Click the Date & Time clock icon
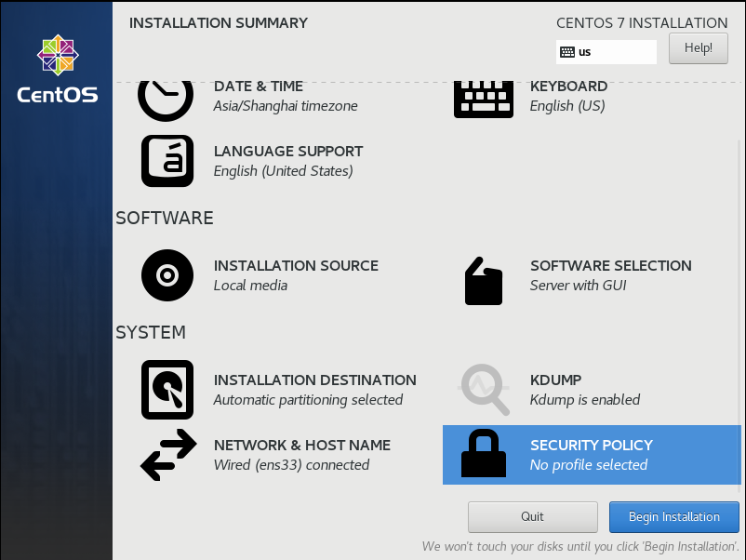This screenshot has width=746, height=560. [x=166, y=100]
